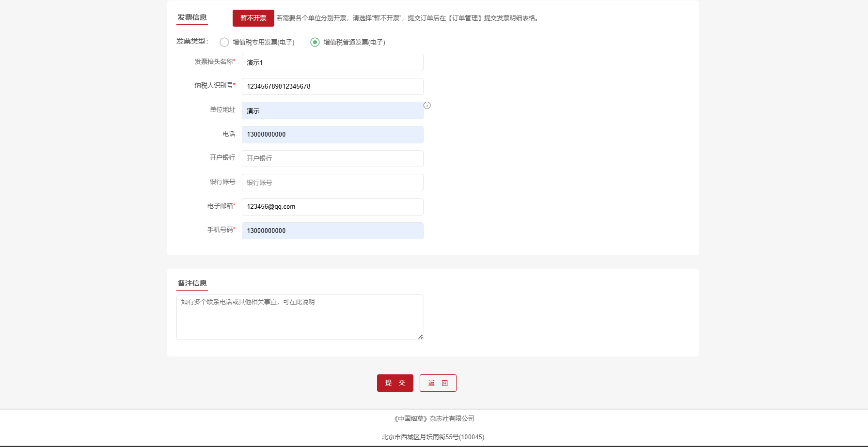Image resolution: width=868 pixels, height=447 pixels.
Task: Click the 《中国烟草》杂志社有限公司 footer text
Action: click(x=434, y=419)
